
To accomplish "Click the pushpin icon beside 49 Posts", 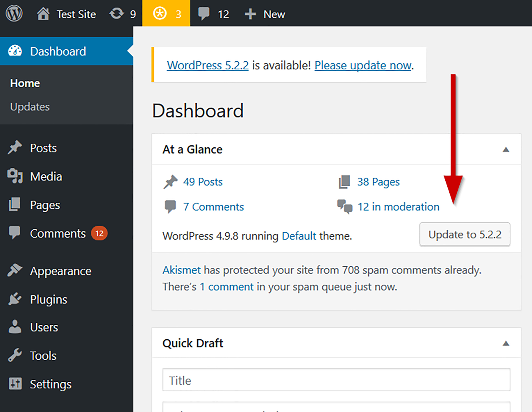I will [x=170, y=182].
